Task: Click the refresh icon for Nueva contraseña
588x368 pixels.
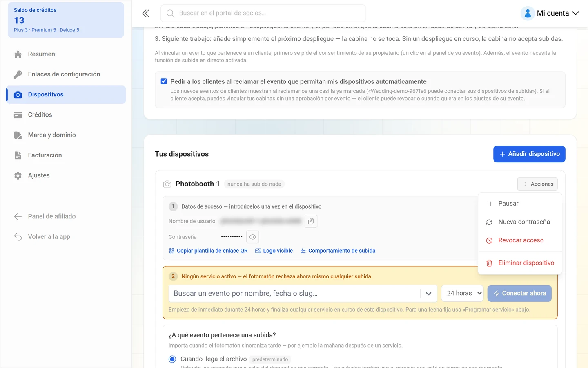Action: tap(489, 222)
